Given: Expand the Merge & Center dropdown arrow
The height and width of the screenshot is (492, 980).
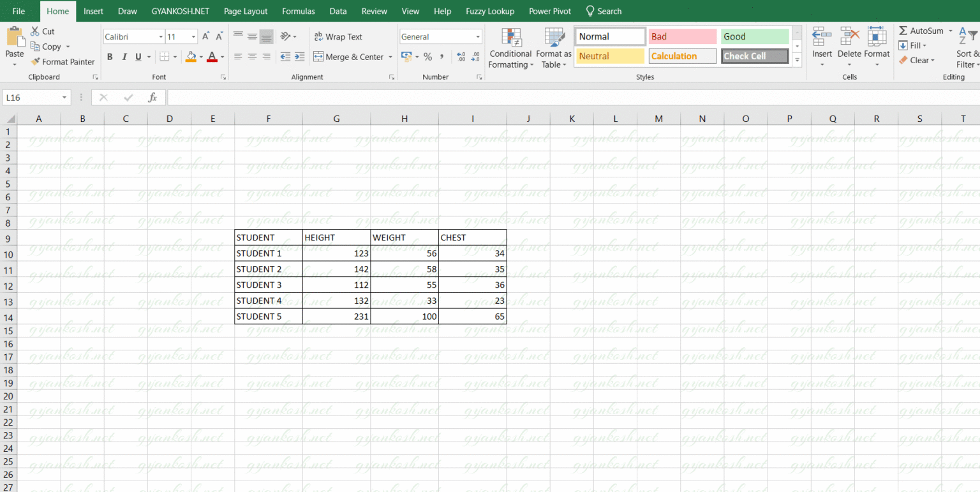Looking at the screenshot, I should tap(389, 57).
